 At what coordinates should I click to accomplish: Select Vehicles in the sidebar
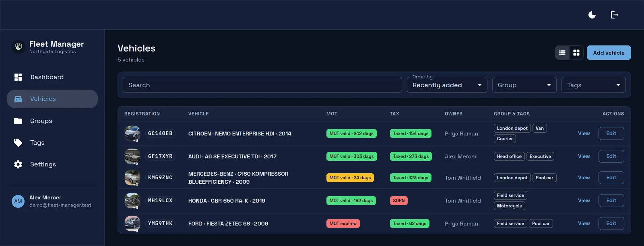(52, 99)
